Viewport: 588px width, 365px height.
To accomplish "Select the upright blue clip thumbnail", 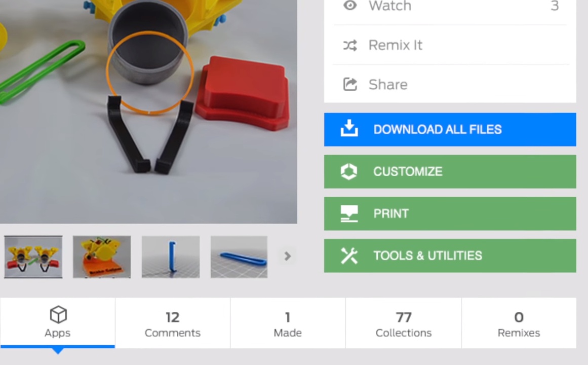I will coord(171,257).
